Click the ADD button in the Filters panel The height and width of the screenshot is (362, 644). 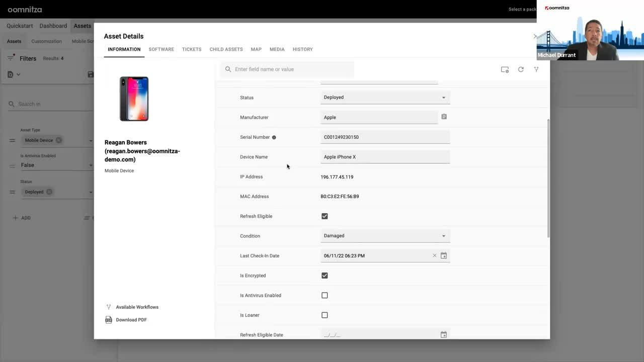pos(22,218)
